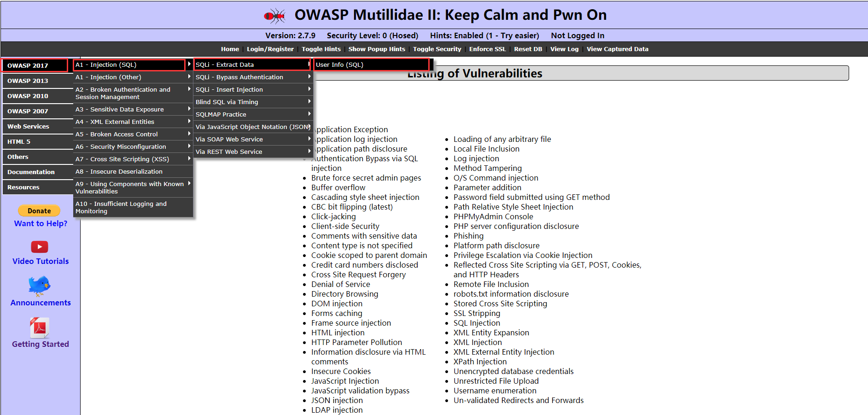Expand A4 - XML External Entities submenu
This screenshot has height=415, width=868.
tap(133, 122)
